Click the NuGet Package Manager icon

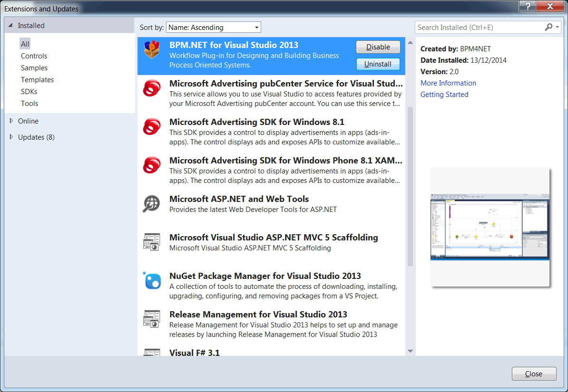pyautogui.click(x=152, y=280)
